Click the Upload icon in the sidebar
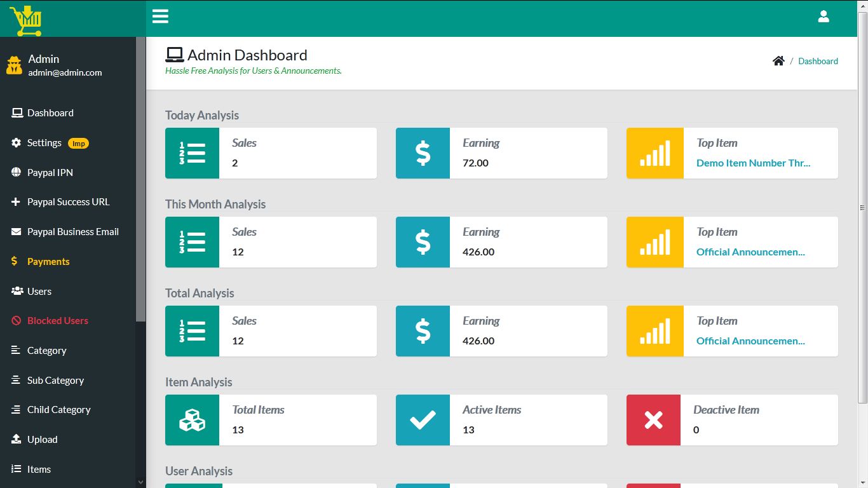868x488 pixels. 15,439
